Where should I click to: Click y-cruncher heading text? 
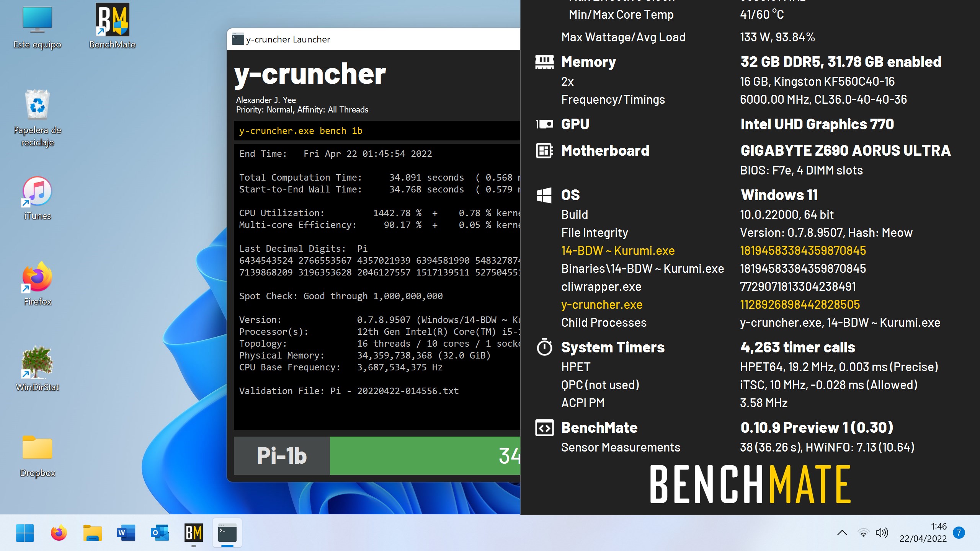[x=310, y=74]
